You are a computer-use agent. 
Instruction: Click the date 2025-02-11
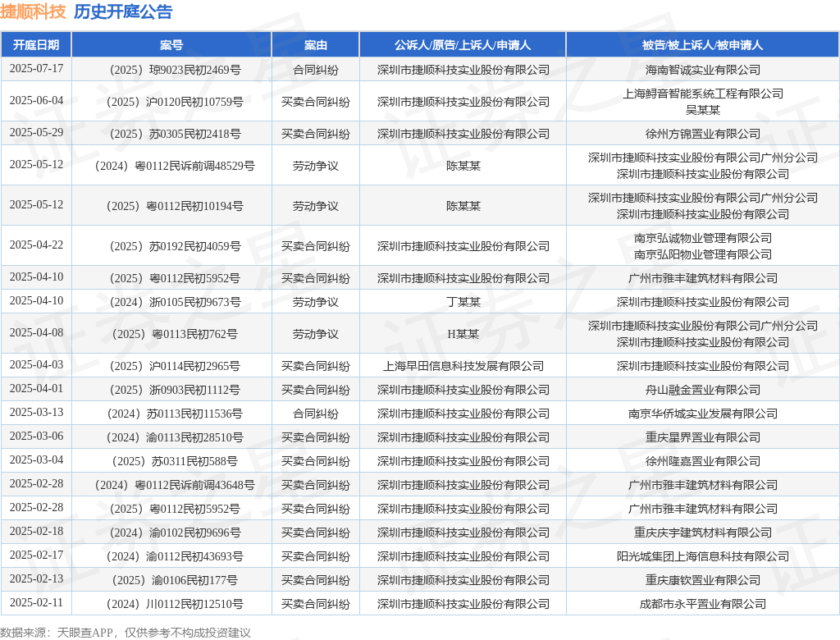tap(36, 603)
